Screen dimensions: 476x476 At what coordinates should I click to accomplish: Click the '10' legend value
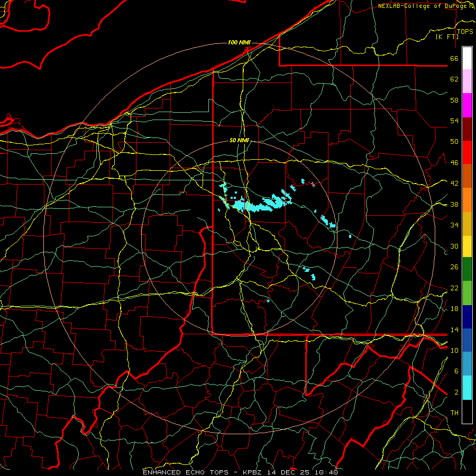(454, 351)
